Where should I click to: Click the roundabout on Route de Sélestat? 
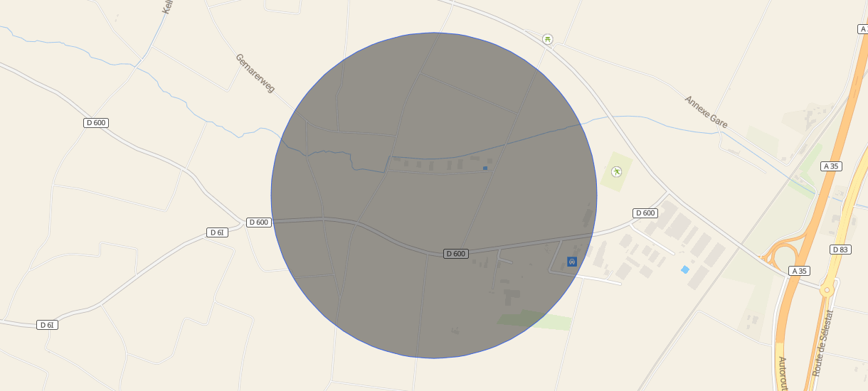coord(827,290)
